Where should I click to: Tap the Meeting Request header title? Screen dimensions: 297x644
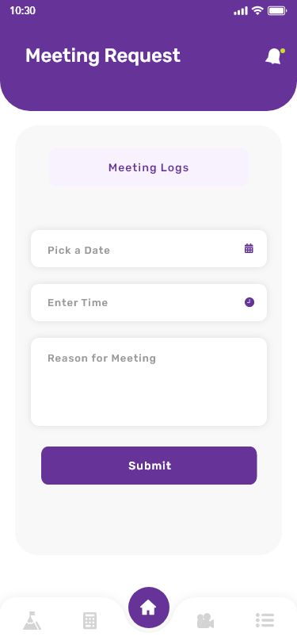click(103, 56)
